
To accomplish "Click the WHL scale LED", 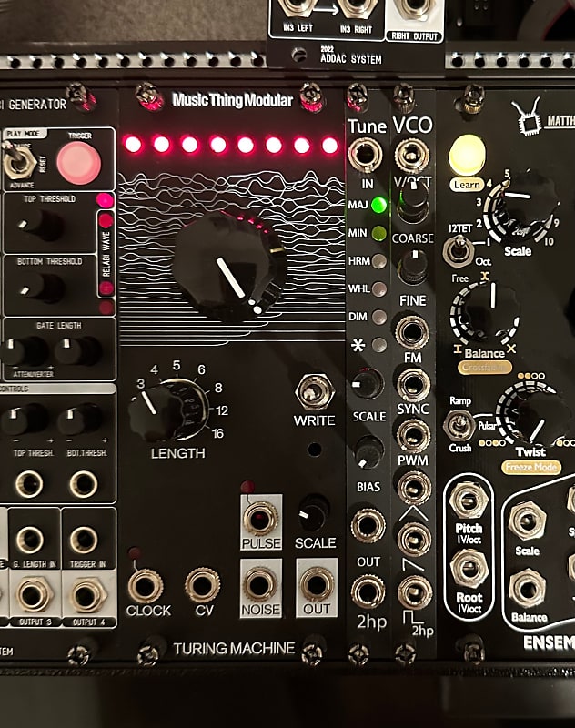I will tap(379, 289).
